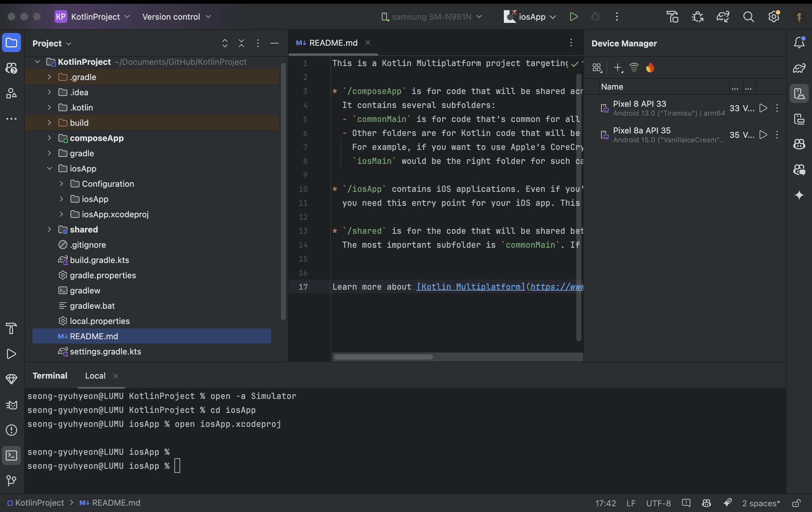Collapse the iosApp folder in tree
This screenshot has width=812, height=512.
(49, 168)
